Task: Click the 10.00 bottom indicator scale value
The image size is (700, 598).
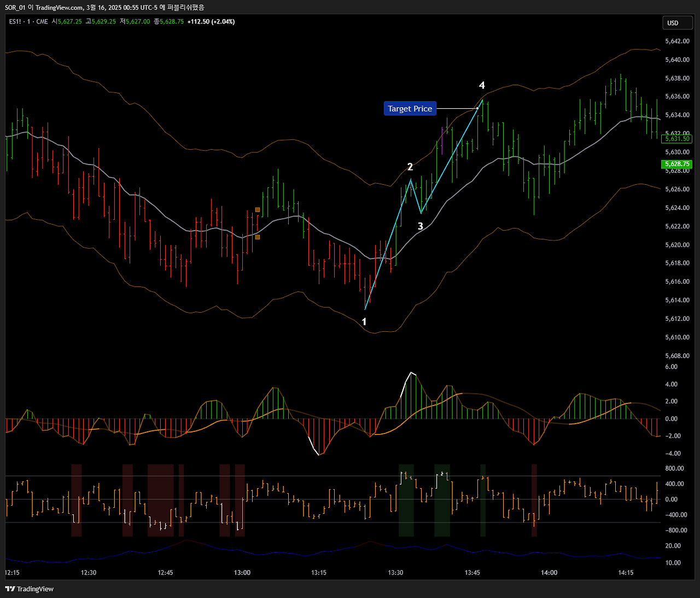Action: point(673,563)
